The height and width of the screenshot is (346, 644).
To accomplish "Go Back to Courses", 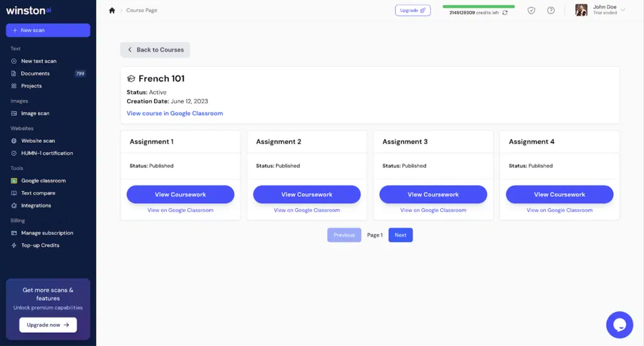I will pos(155,50).
